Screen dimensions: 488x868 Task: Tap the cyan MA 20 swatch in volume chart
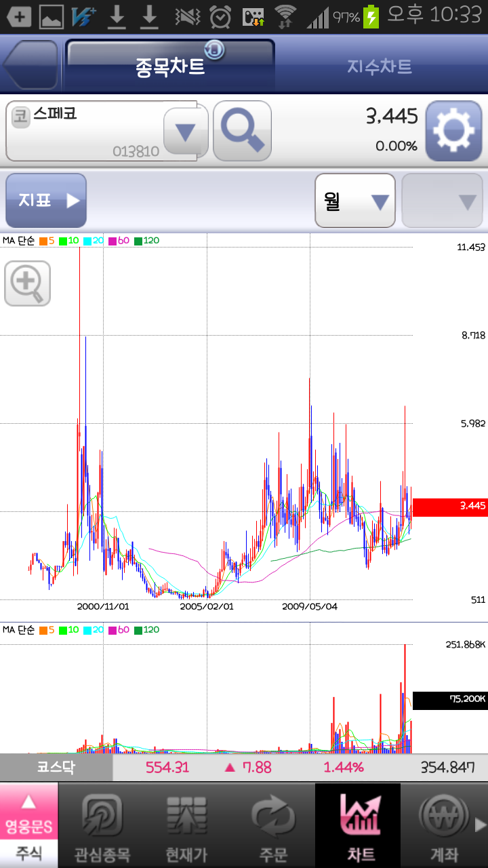click(87, 630)
